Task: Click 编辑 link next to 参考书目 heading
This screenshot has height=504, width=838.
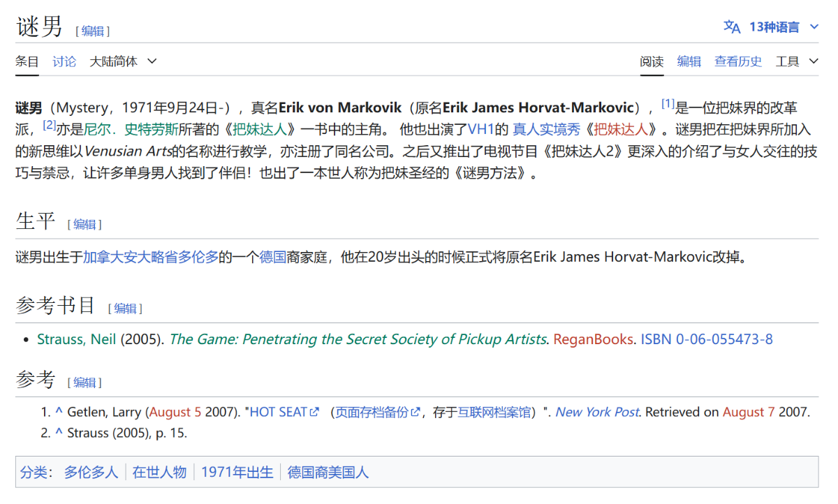Action: click(126, 308)
